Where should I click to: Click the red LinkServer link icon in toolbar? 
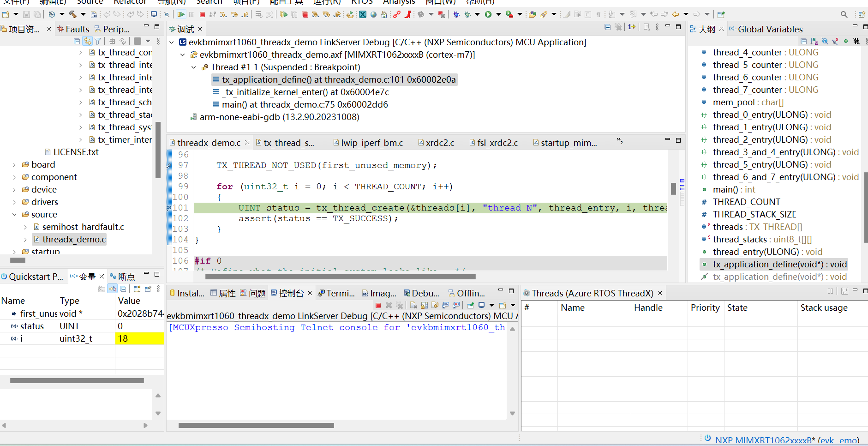pyautogui.click(x=397, y=15)
